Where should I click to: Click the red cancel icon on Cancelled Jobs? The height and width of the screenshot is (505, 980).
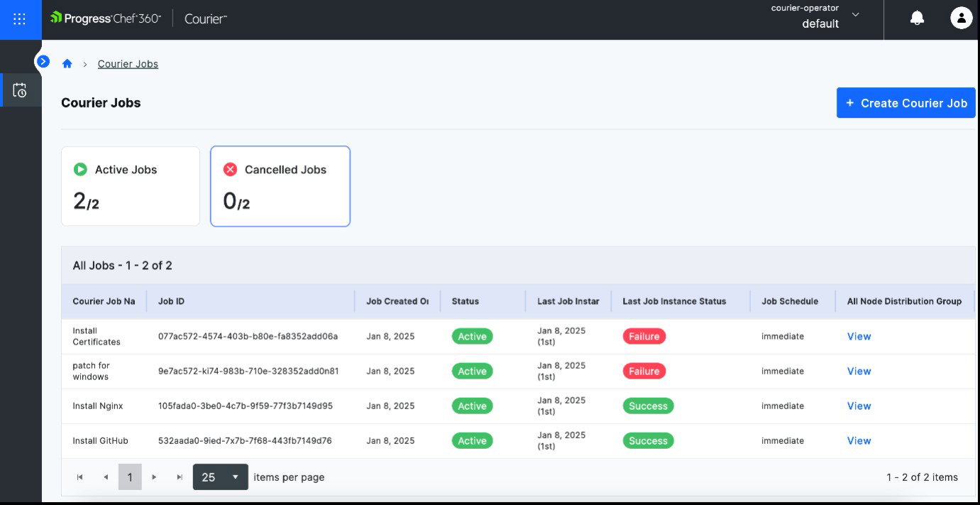(230, 169)
